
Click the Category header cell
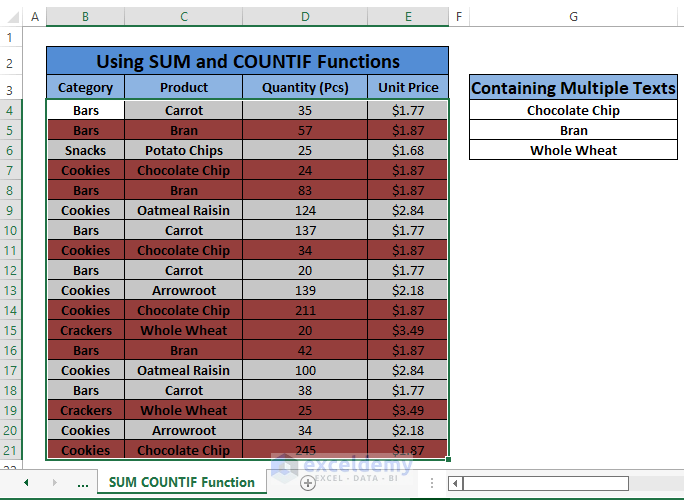click(86, 87)
